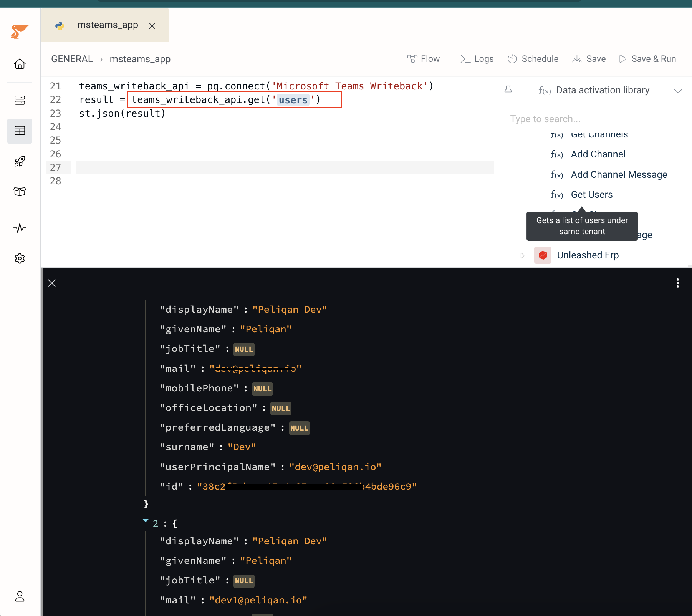Image resolution: width=692 pixels, height=616 pixels.
Task: Open the Home icon in sidebar
Action: [20, 64]
